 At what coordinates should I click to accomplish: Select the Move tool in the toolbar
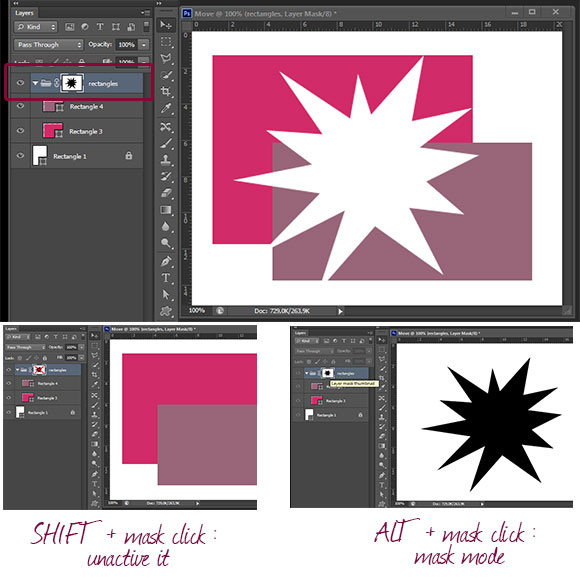click(165, 25)
